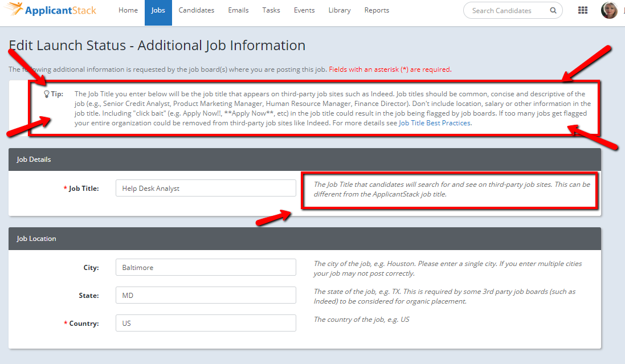Select the Jobs tab
Image resolution: width=625 pixels, height=364 pixels.
coord(158,10)
